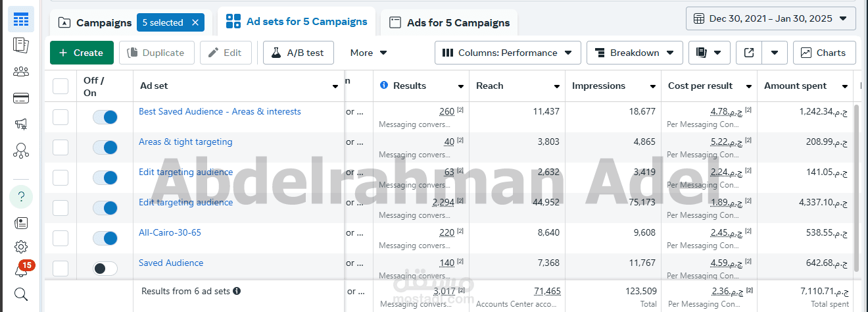Open the news feed icon in sidebar
The height and width of the screenshot is (312, 868).
(x=21, y=223)
